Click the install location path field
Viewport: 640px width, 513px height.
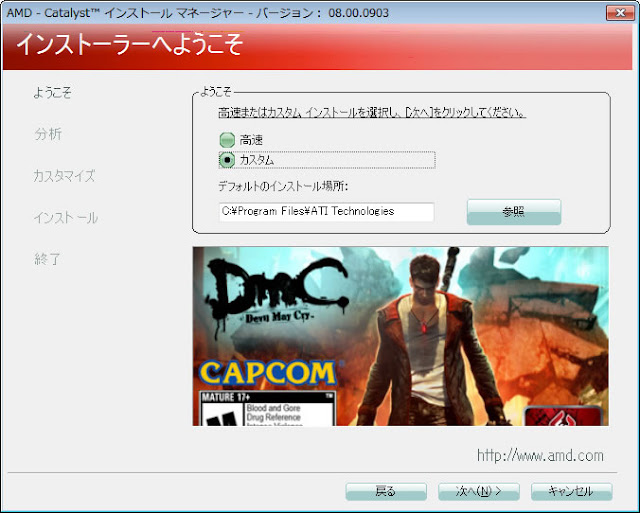(327, 212)
